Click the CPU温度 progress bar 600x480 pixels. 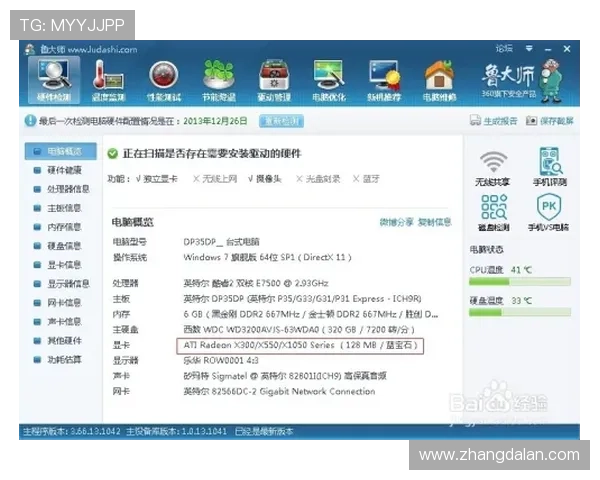pos(520,282)
